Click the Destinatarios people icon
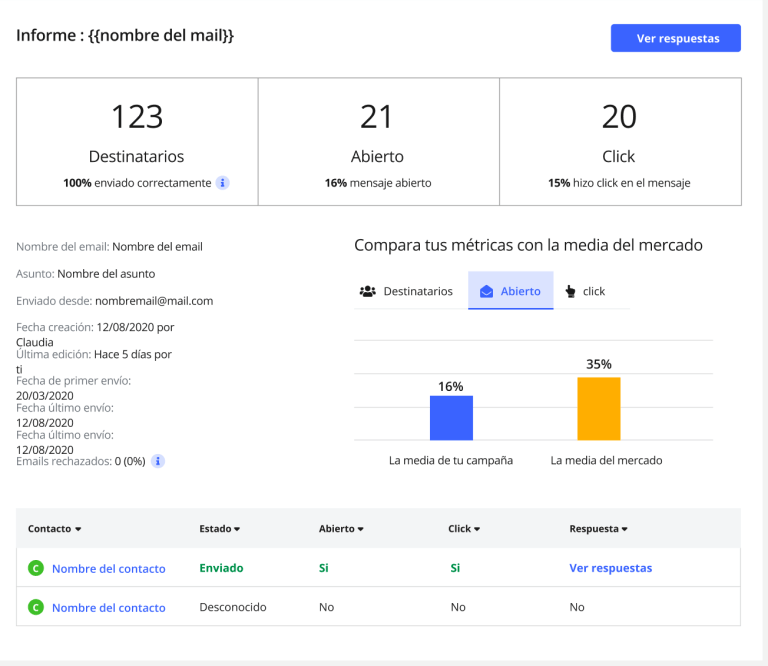The image size is (768, 666). point(367,291)
